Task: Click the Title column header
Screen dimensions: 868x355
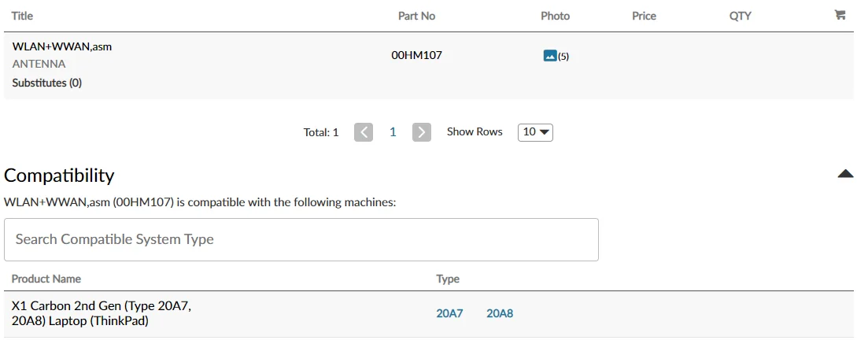Action: tap(23, 16)
